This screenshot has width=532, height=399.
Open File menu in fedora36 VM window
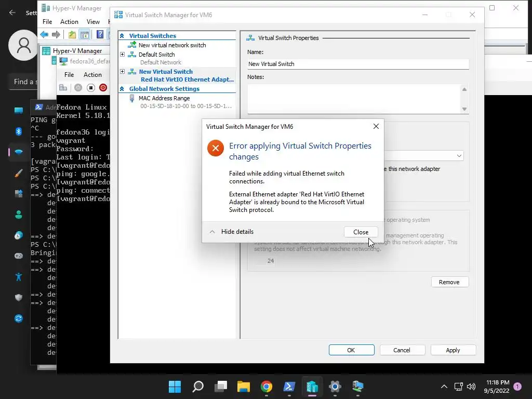point(69,75)
